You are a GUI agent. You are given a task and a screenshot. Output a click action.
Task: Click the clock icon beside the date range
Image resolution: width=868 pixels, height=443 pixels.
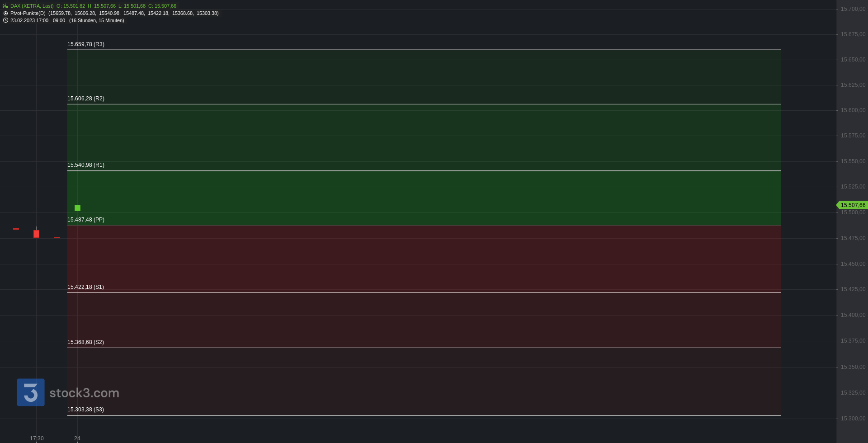(x=5, y=20)
